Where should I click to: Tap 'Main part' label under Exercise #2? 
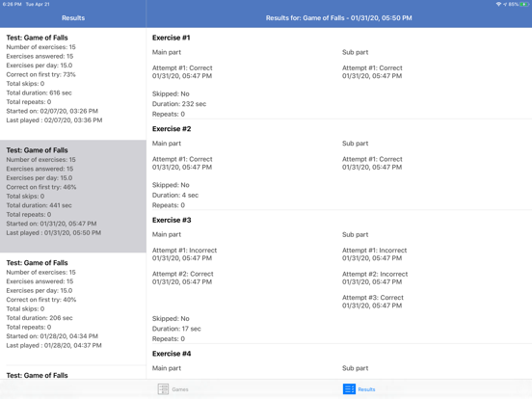tap(166, 144)
